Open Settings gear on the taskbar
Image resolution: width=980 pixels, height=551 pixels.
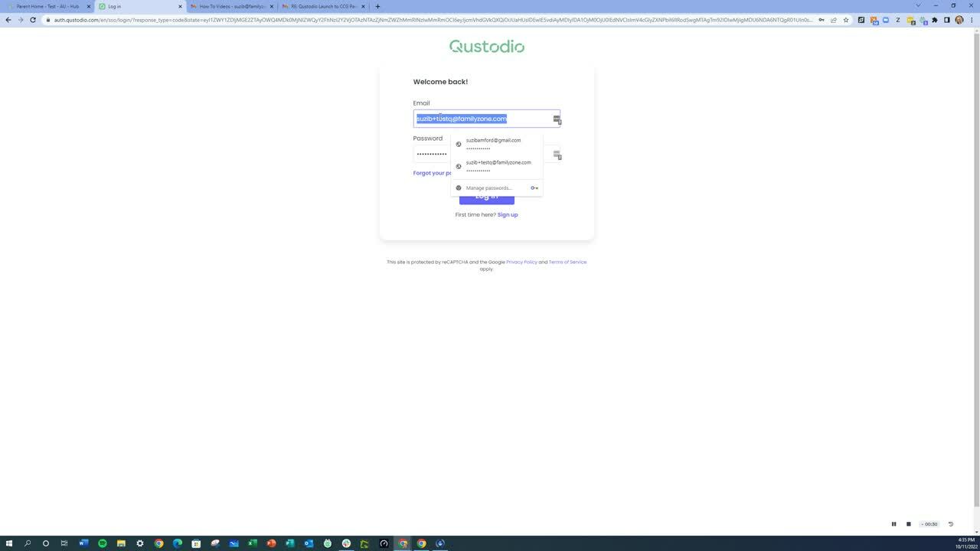(x=139, y=543)
